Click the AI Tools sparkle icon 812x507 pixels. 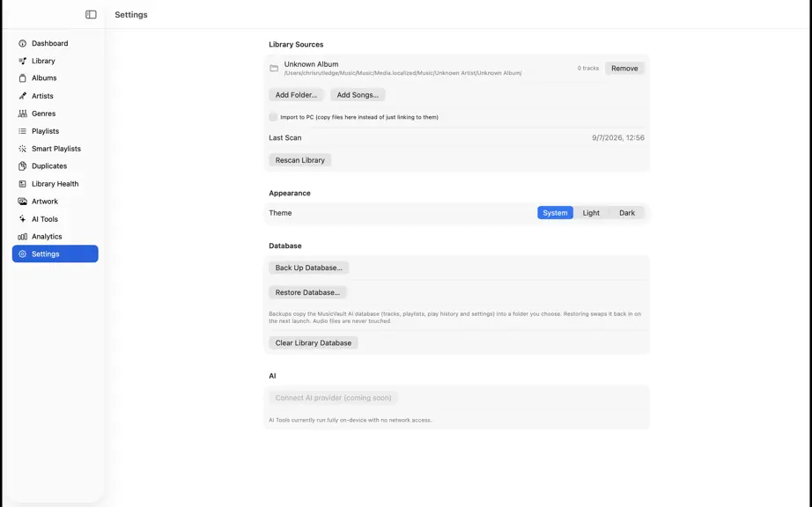(x=22, y=219)
